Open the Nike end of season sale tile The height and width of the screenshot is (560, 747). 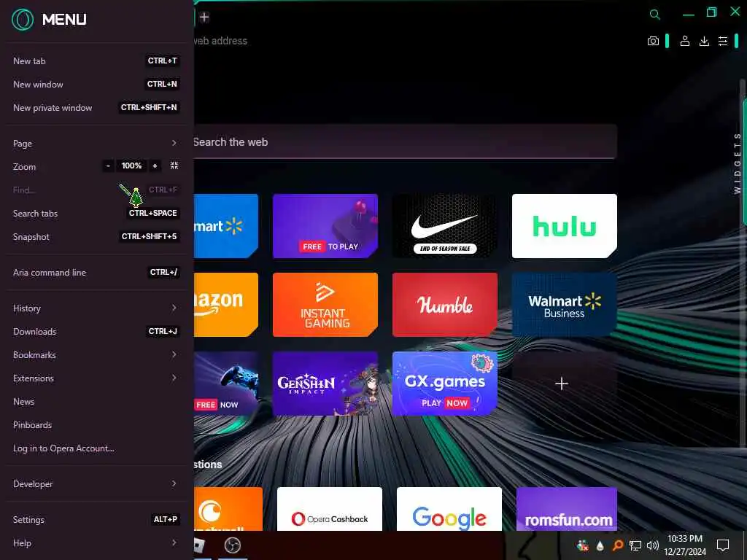(x=444, y=226)
